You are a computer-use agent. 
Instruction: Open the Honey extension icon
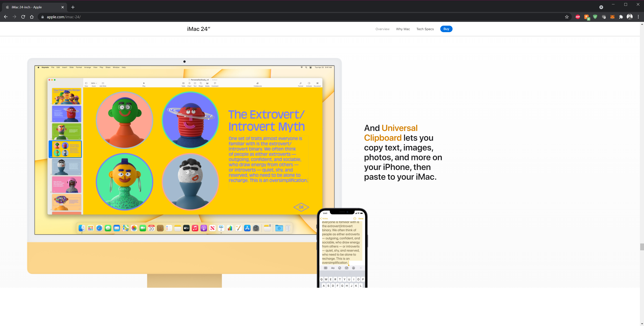click(x=586, y=17)
